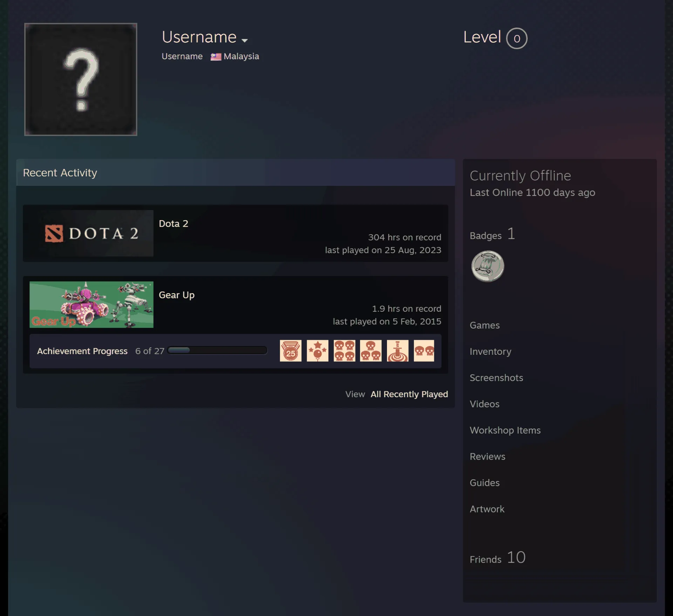The height and width of the screenshot is (616, 673).
Task: Click 'last played on 5 Feb, 2015'
Action: tap(387, 322)
